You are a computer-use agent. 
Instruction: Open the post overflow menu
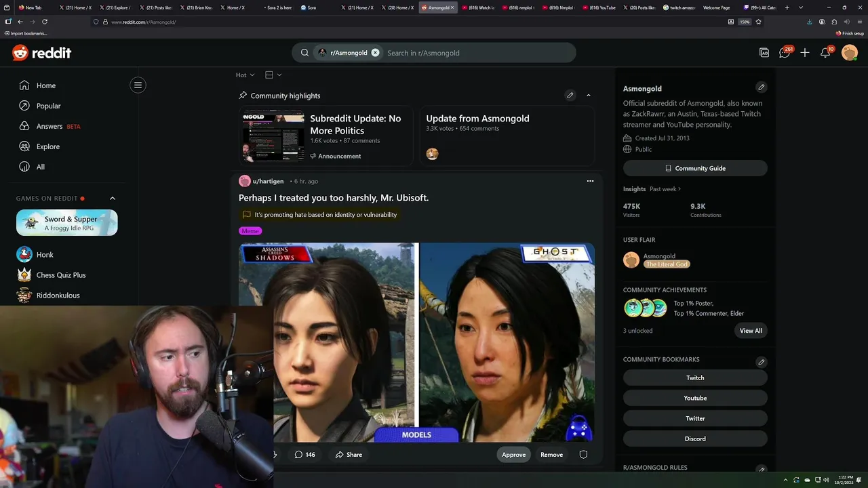pyautogui.click(x=590, y=181)
